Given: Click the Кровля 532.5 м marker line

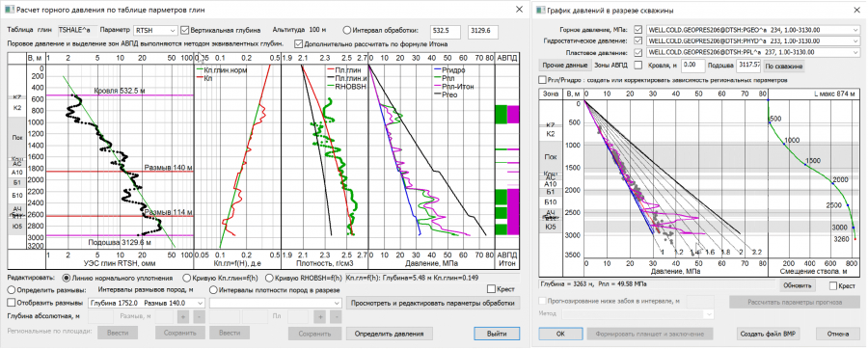Looking at the screenshot, I should coord(119,95).
